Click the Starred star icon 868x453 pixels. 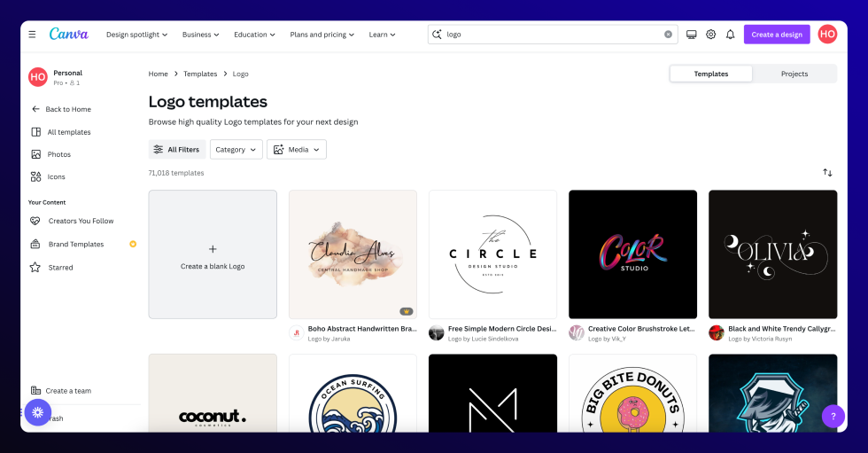[x=35, y=268]
